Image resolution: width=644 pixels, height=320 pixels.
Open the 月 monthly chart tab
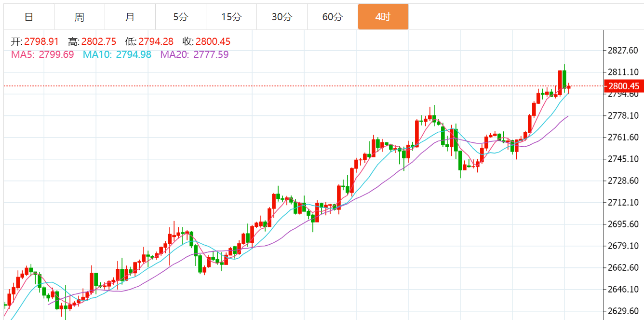point(130,17)
